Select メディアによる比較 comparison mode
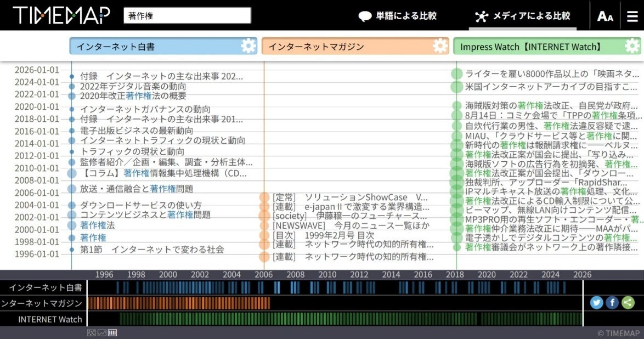Screen dimensions: 644x339 522,16
